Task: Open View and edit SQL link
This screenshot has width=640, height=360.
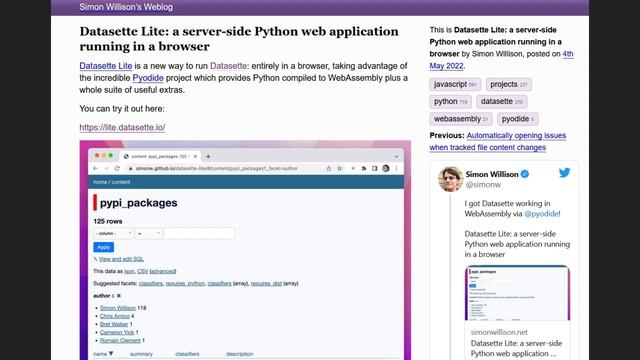Action: [121, 259]
